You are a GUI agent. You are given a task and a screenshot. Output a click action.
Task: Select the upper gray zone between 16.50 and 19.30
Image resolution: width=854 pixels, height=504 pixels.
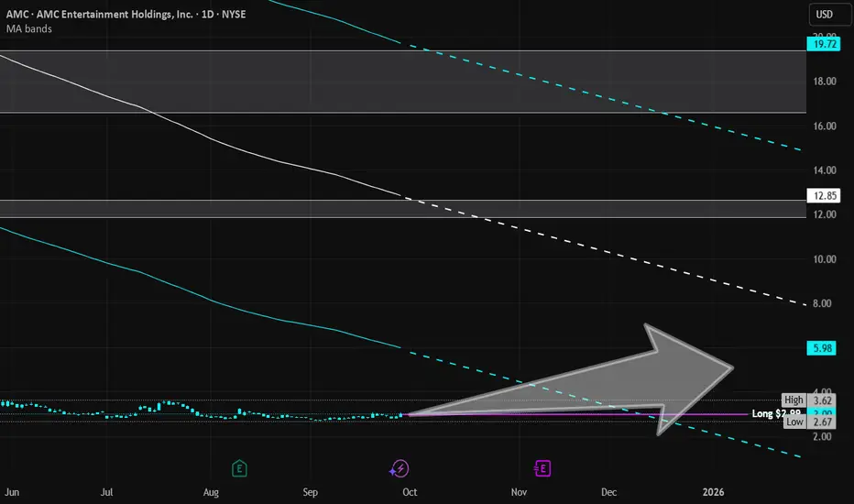point(403,82)
